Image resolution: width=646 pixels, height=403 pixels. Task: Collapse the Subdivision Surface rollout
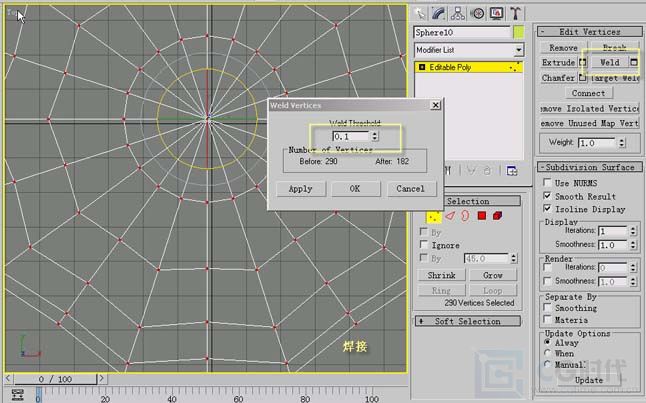(x=590, y=167)
